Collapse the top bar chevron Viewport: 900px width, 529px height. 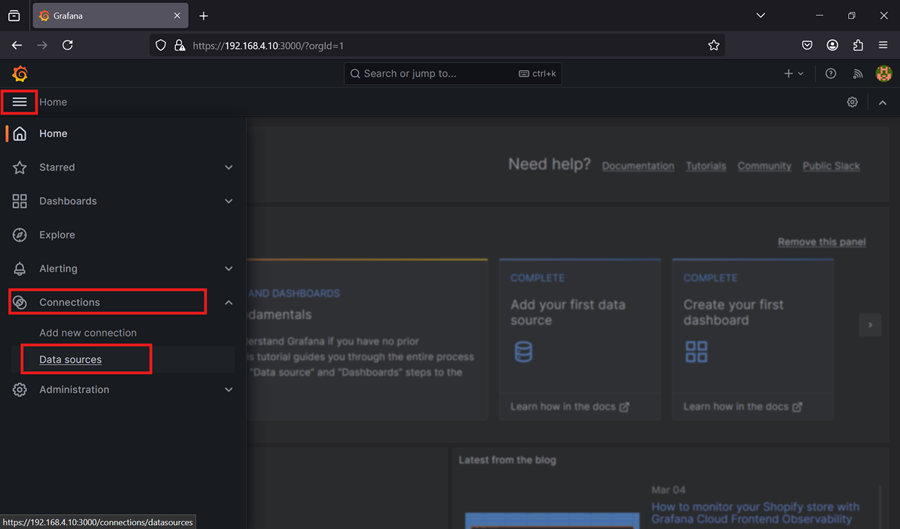point(883,103)
